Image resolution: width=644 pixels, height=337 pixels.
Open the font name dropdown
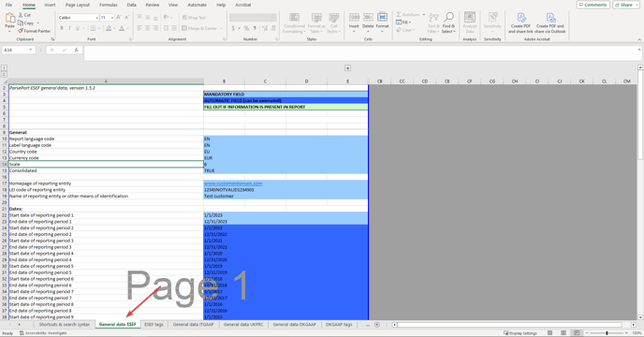[x=97, y=18]
